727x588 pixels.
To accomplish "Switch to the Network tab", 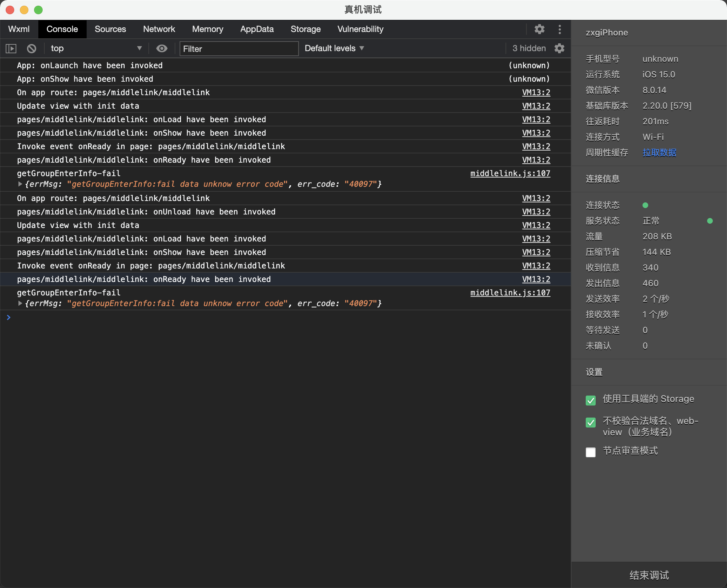I will [x=159, y=29].
